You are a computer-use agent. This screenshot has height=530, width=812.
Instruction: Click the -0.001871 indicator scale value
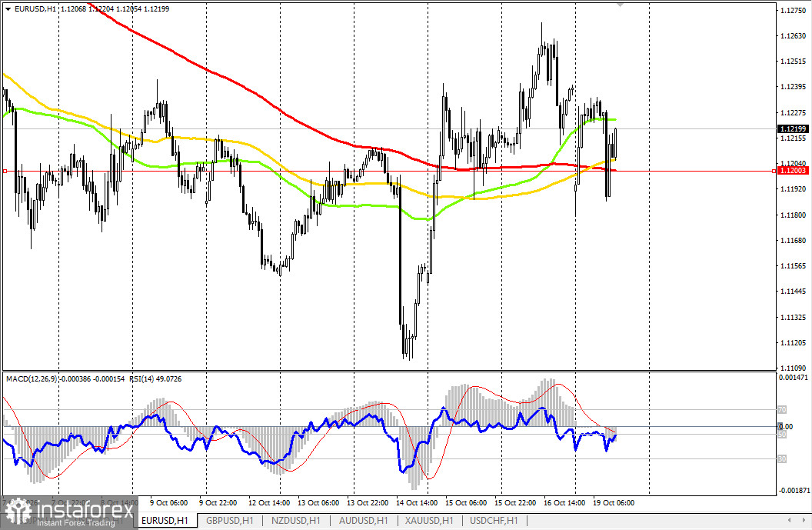coord(794,490)
